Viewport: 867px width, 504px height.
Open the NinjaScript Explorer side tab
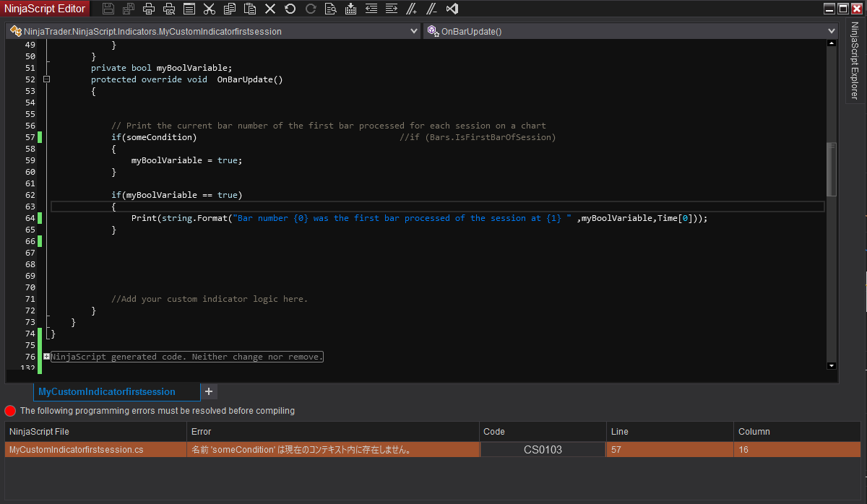pos(855,60)
